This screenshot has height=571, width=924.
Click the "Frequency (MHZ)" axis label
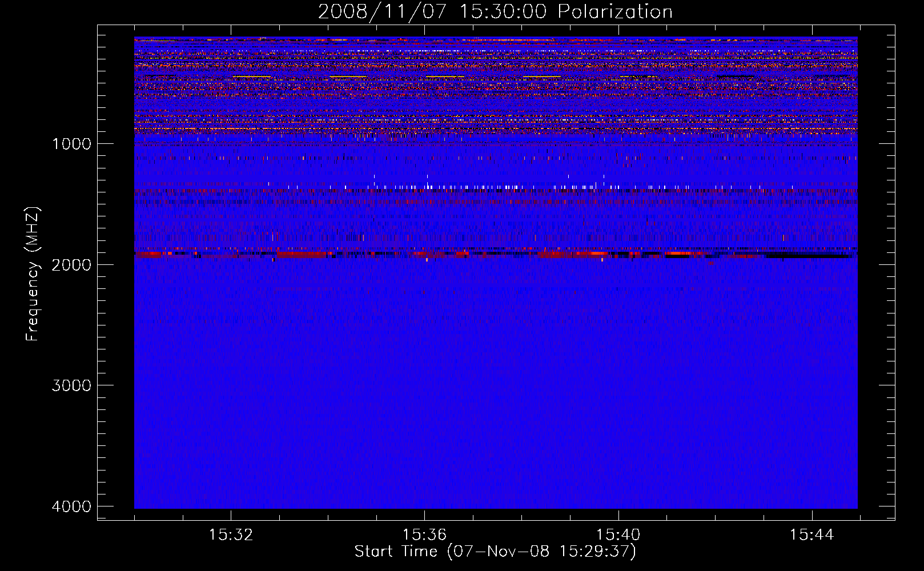tap(33, 274)
